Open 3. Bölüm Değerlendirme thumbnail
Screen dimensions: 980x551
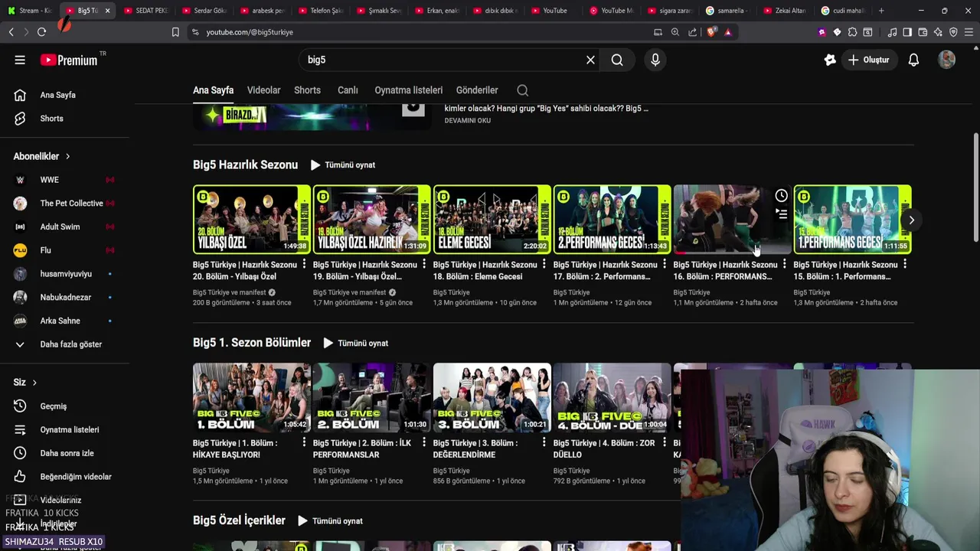tap(492, 397)
